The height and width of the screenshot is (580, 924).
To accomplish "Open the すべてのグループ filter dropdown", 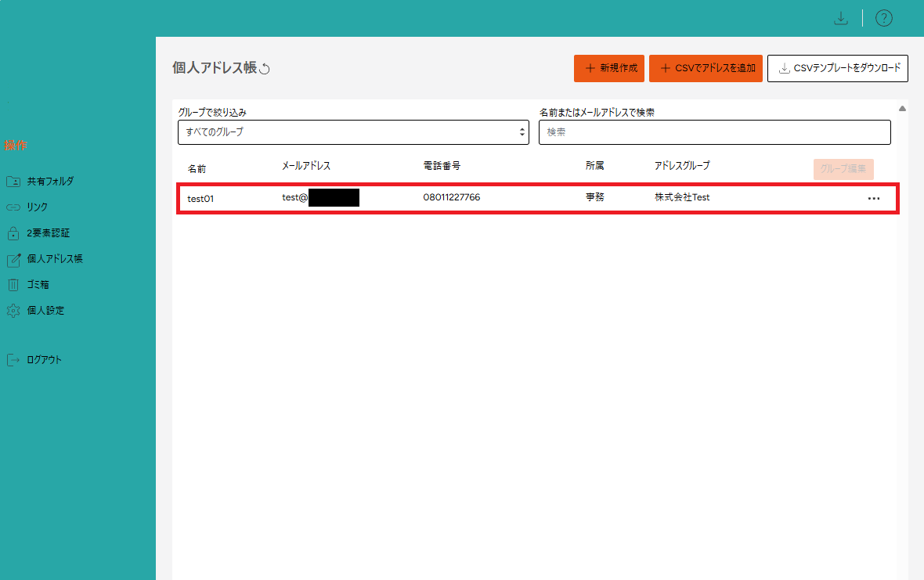I will coord(354,132).
